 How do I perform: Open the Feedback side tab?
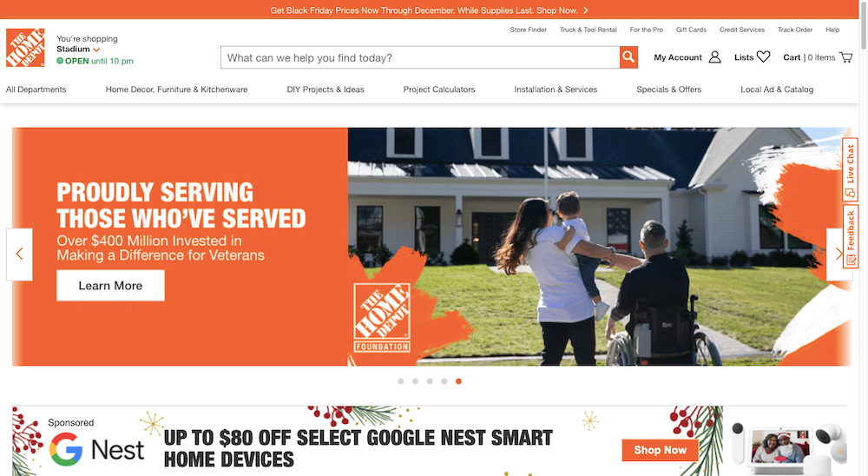pos(851,236)
